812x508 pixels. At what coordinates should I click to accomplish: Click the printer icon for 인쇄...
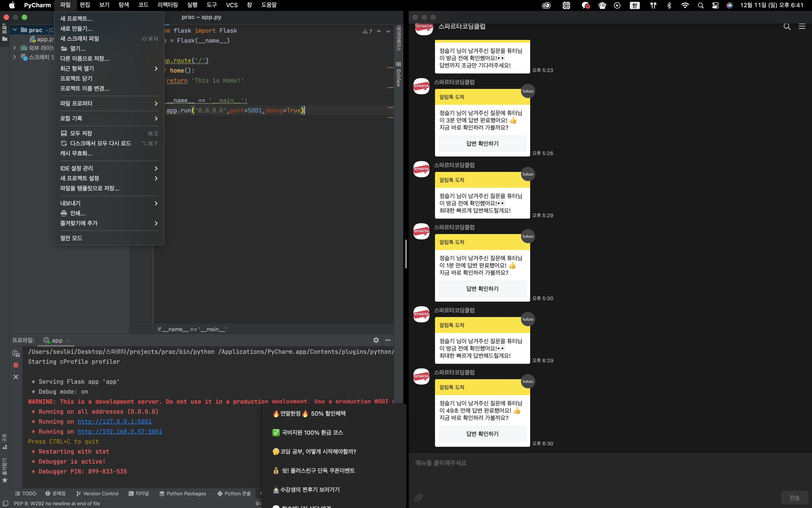(x=64, y=213)
